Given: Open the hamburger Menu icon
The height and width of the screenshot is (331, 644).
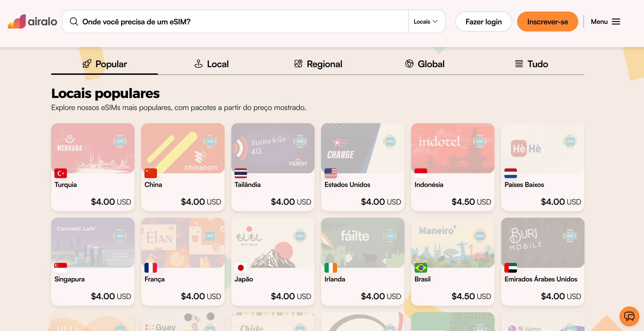Looking at the screenshot, I should click(616, 22).
